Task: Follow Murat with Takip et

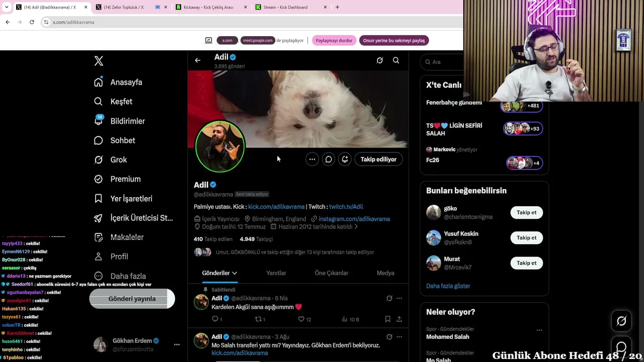Action: pyautogui.click(x=526, y=263)
